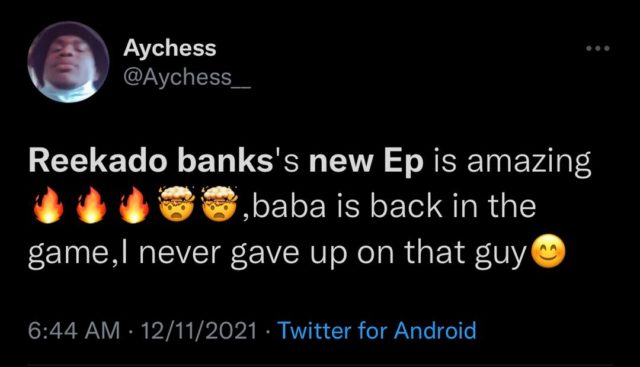640x367 pixels.
Task: Visit the @Aychess__ handle
Action: pos(187,77)
